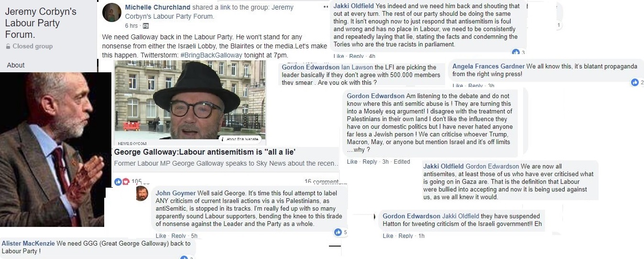Open the About section in sidebar

click(16, 65)
